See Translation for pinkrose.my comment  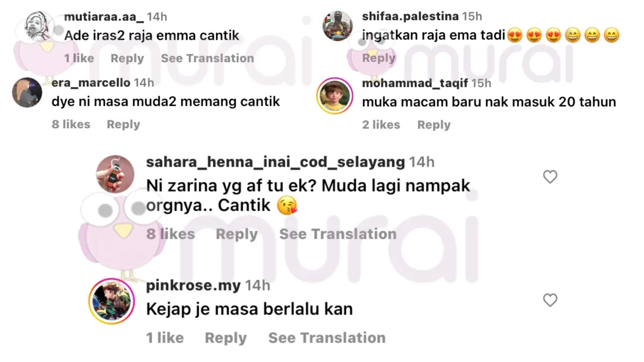click(327, 338)
